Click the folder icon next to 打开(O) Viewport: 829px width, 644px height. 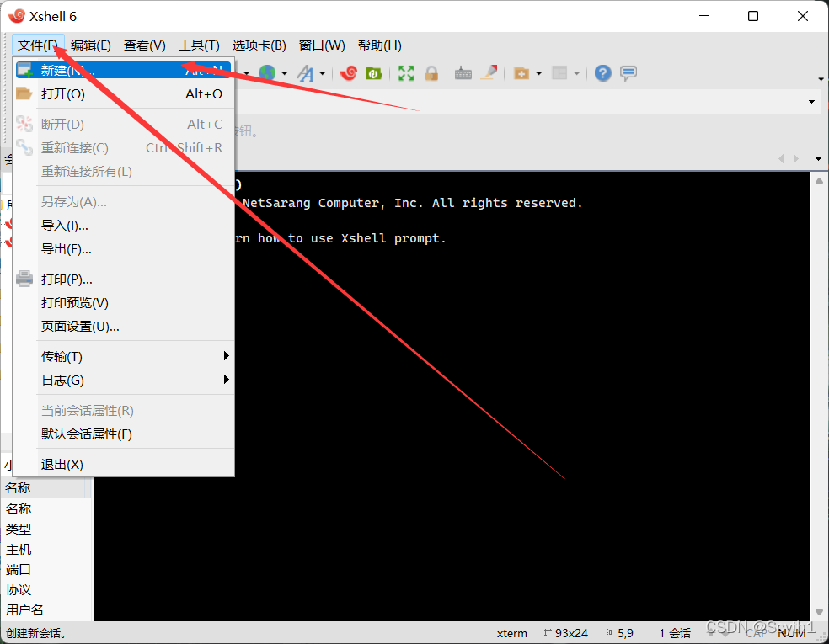[x=24, y=93]
